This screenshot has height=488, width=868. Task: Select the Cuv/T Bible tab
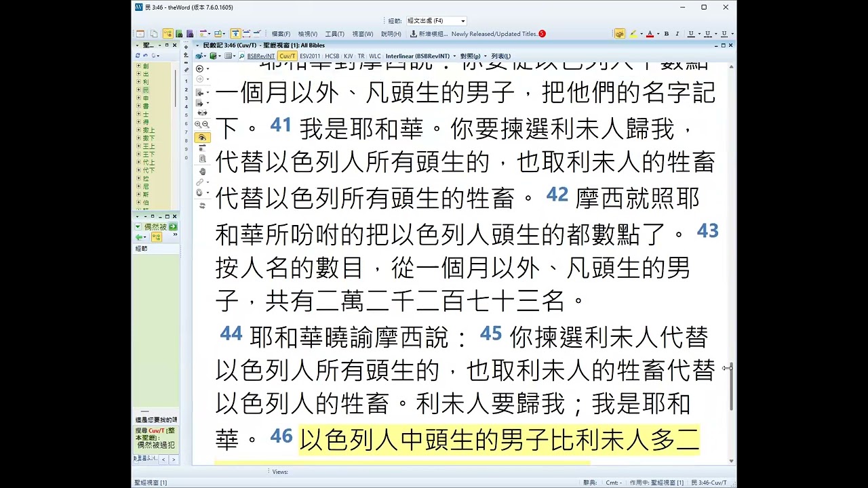pyautogui.click(x=287, y=56)
